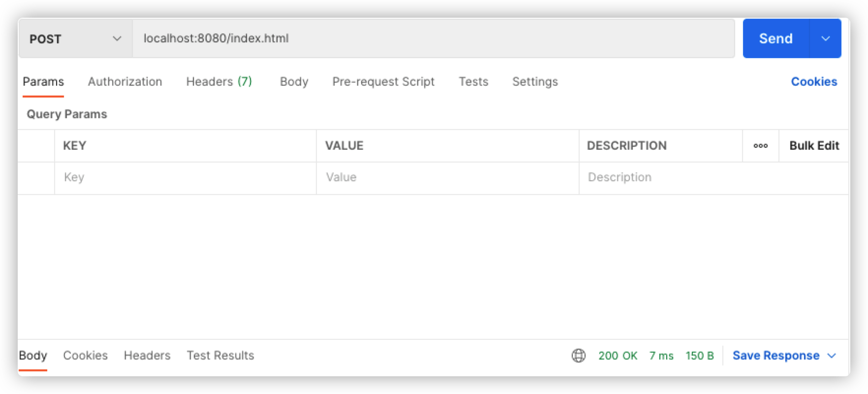The width and height of the screenshot is (868, 394).
Task: Select the Params tab
Action: pos(43,82)
